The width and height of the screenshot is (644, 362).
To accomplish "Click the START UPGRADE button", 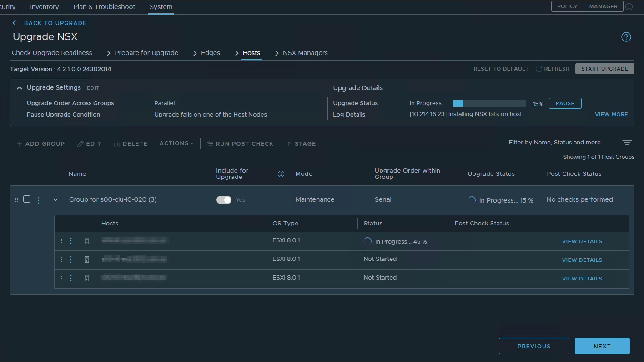I will (x=605, y=69).
